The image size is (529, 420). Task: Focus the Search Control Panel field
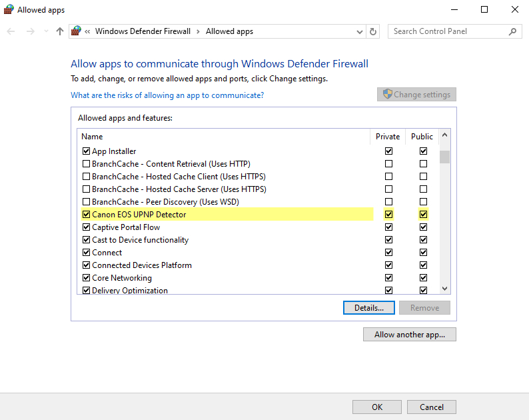(x=446, y=31)
